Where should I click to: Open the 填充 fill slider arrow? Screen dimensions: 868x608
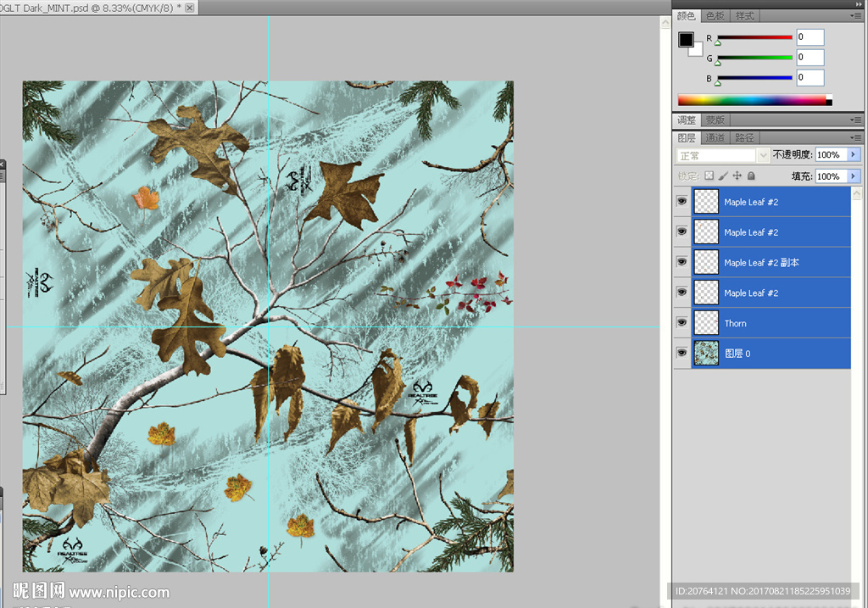point(853,176)
